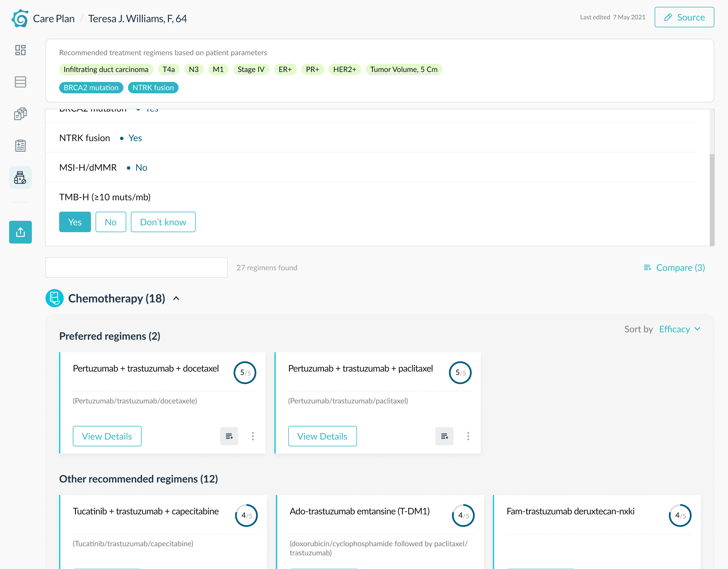
Task: Click the share upload sidebar button
Action: [20, 232]
